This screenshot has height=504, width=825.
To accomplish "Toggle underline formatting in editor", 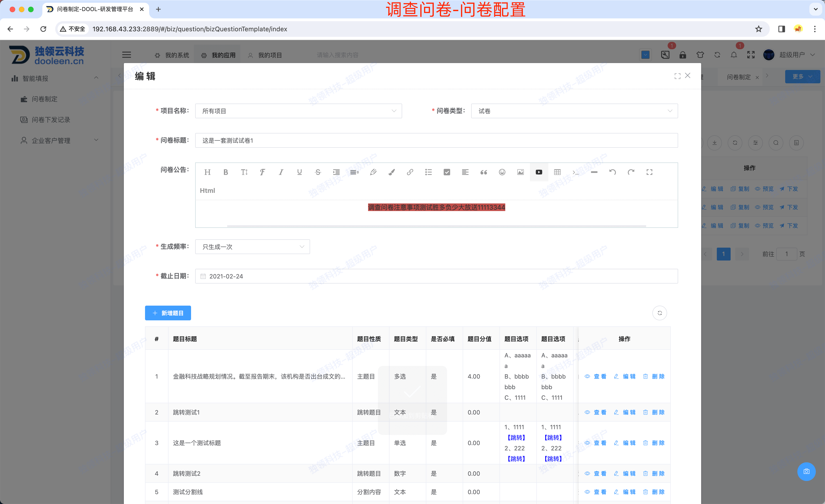I will [299, 172].
